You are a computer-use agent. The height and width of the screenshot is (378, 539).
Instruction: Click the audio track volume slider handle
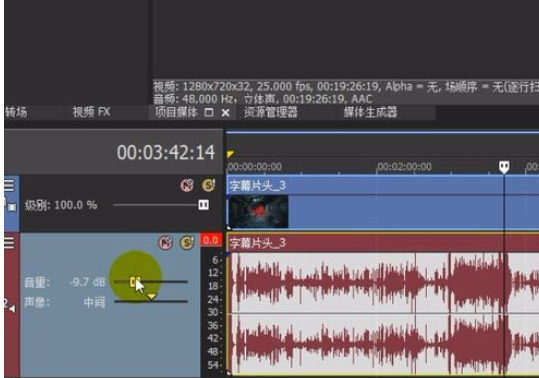134,282
